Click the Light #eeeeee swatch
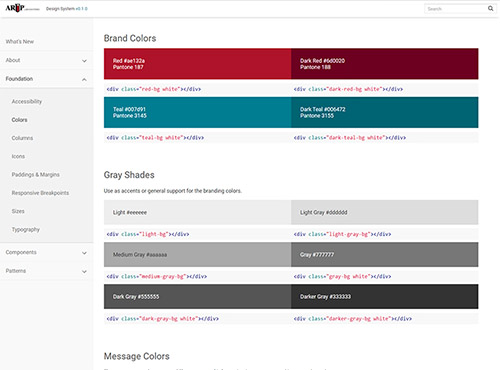The width and height of the screenshot is (500, 370). [197, 212]
